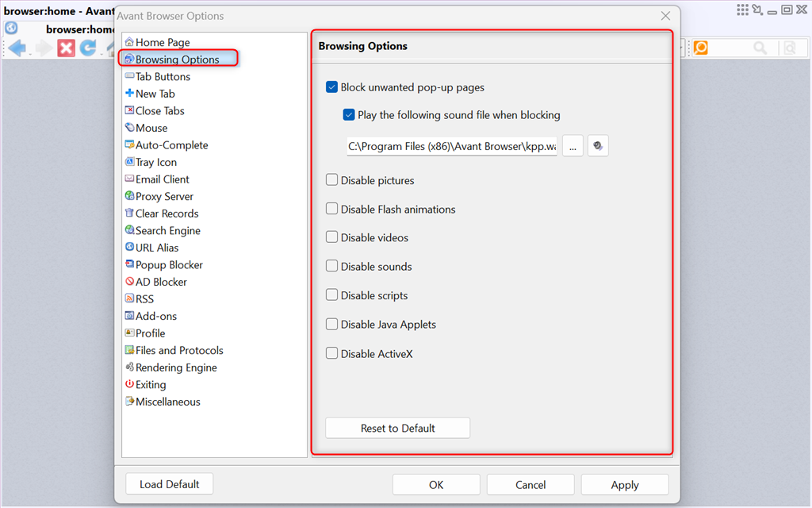Open the Popup Blocker settings category
The height and width of the screenshot is (508, 812).
tap(163, 265)
